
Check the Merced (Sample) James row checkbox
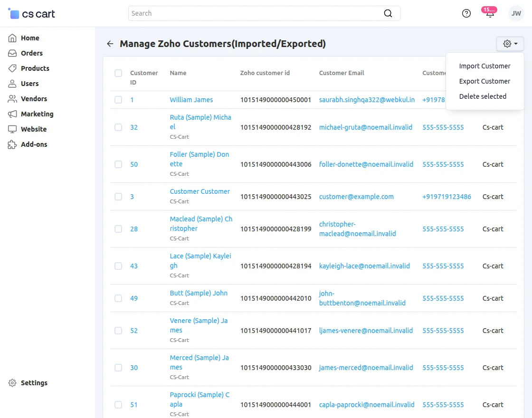pos(118,368)
